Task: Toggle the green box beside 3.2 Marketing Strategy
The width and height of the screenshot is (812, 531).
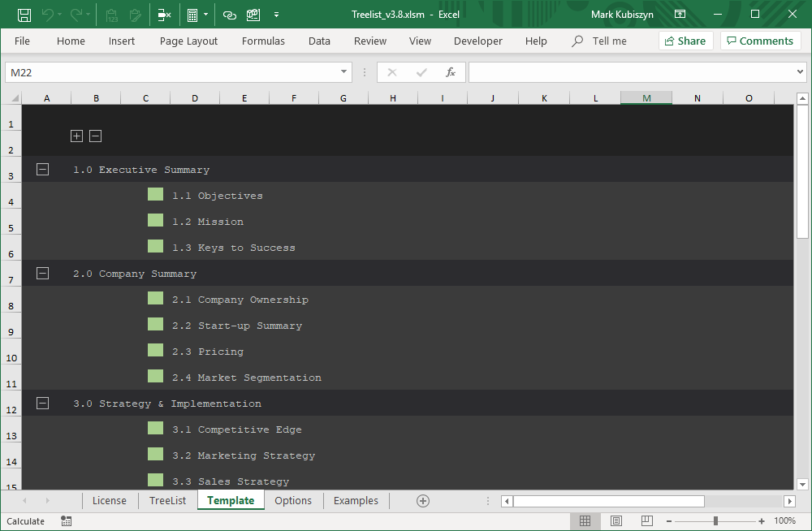Action: coord(155,455)
